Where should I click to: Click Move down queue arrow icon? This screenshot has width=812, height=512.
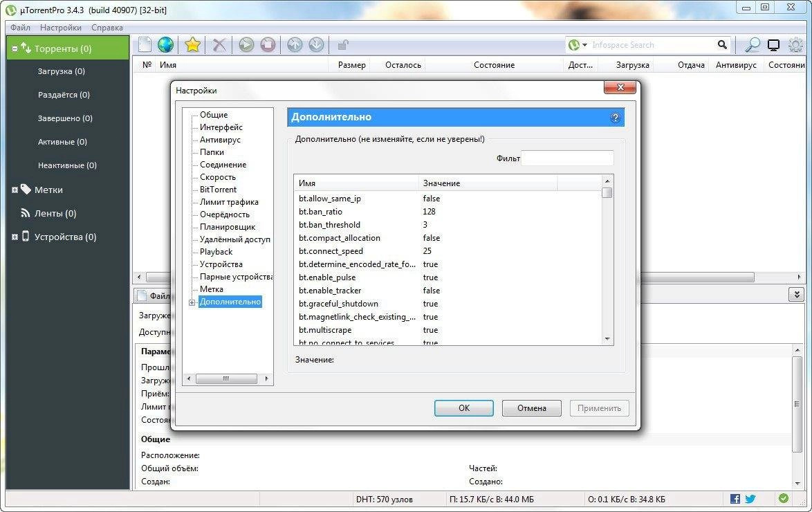pyautogui.click(x=316, y=45)
